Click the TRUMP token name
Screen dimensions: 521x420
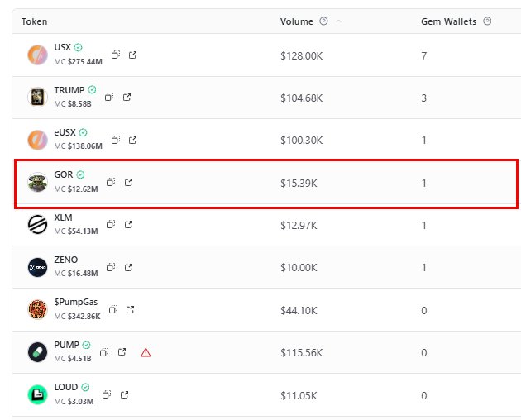pos(69,90)
